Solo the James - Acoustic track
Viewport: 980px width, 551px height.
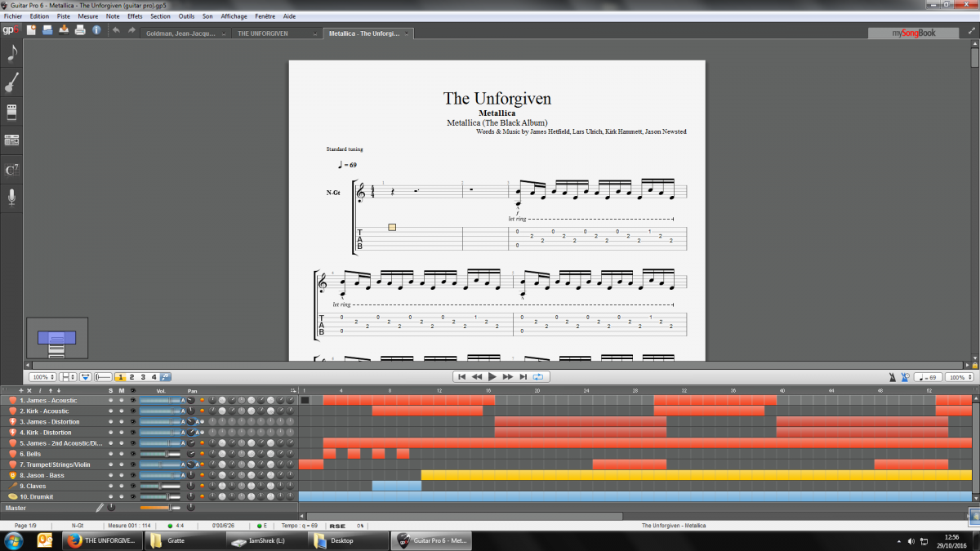pos(111,400)
